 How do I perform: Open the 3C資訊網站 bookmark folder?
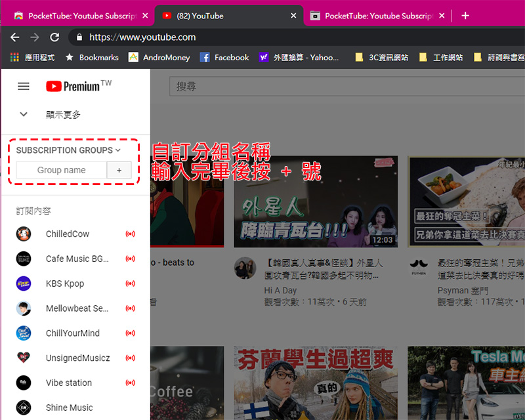pyautogui.click(x=381, y=58)
